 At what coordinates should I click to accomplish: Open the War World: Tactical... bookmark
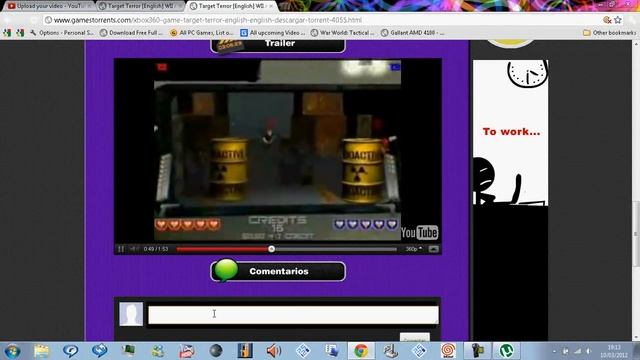pyautogui.click(x=342, y=33)
